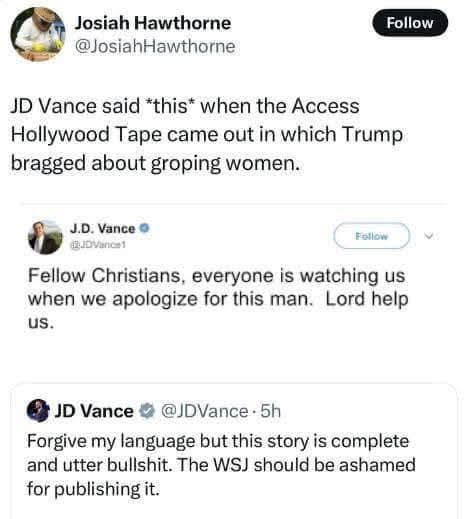Open the J.D. Vance embedded avatar
Image resolution: width=465 pixels, height=519 pixels.
point(45,237)
